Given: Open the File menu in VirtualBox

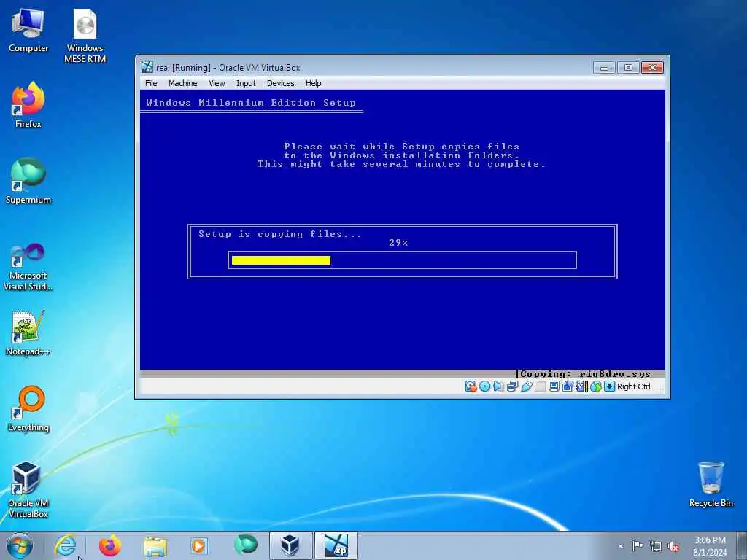Looking at the screenshot, I should point(151,83).
